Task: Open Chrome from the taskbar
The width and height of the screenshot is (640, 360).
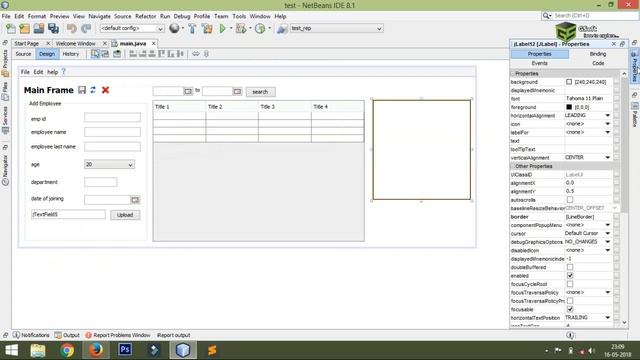Action: pyautogui.click(x=67, y=350)
